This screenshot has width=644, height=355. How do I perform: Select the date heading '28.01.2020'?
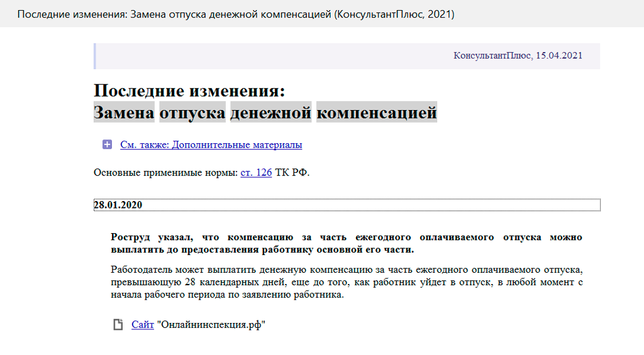[x=347, y=205]
